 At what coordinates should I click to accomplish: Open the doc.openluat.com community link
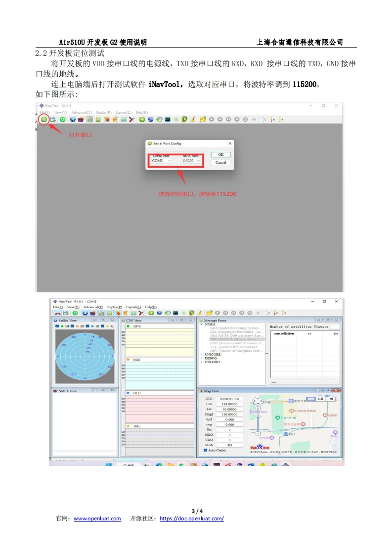192,518
